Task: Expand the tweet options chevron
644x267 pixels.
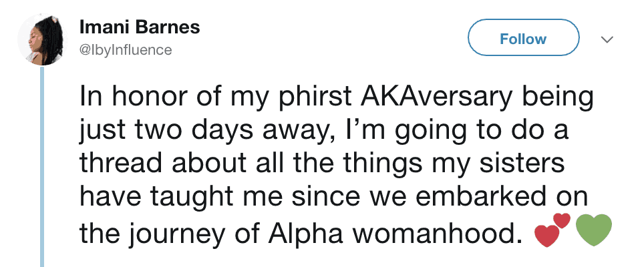Action: click(607, 40)
